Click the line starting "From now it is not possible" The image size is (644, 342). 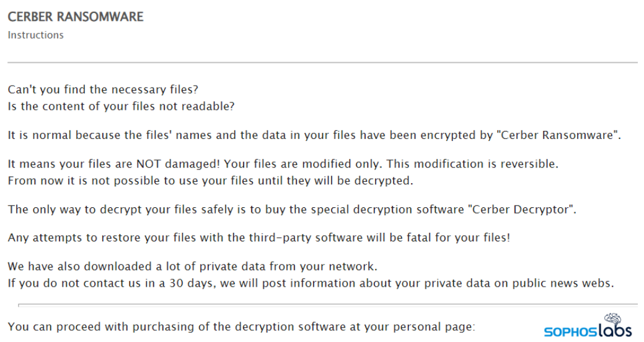click(x=210, y=181)
